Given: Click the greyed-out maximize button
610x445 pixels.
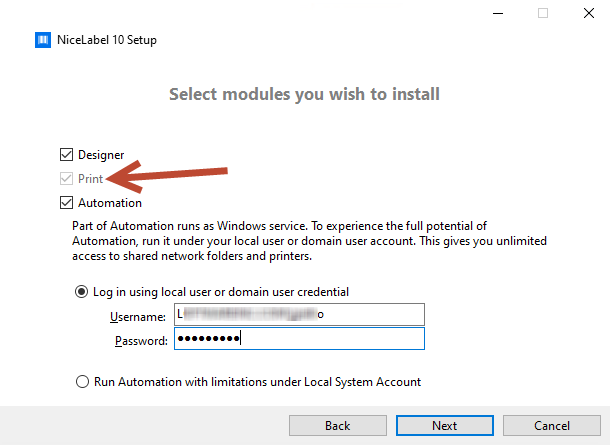Looking at the screenshot, I should (x=543, y=14).
